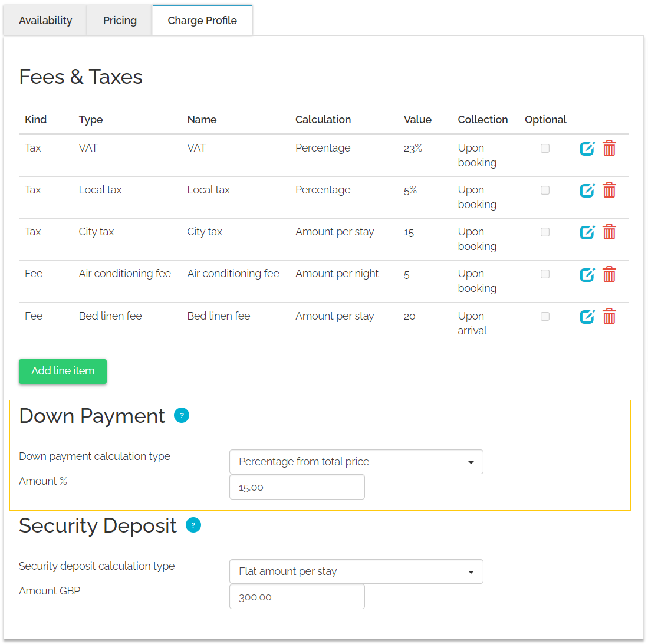Open the Security Deposit help icon
This screenshot has height=644, width=648.
coord(193,525)
